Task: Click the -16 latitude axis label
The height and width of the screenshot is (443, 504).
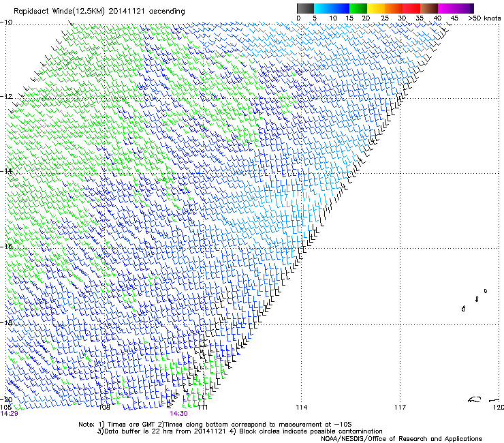Action: coord(6,247)
